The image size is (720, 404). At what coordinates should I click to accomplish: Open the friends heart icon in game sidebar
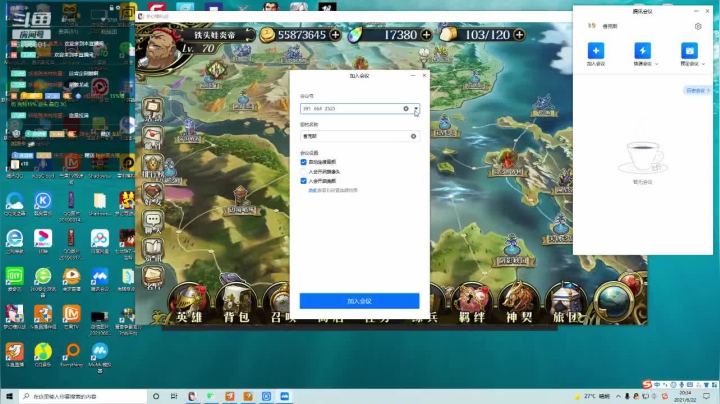coord(152,194)
